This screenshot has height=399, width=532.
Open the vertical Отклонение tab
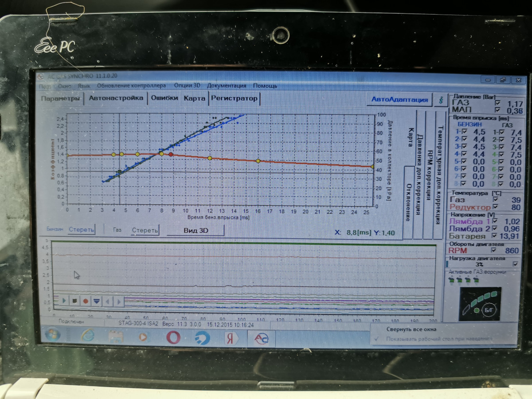coord(408,202)
